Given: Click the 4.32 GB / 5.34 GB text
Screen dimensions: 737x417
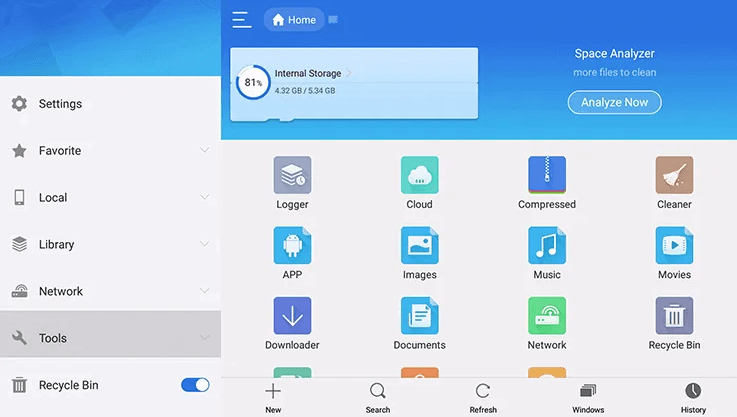Looking at the screenshot, I should click(305, 90).
